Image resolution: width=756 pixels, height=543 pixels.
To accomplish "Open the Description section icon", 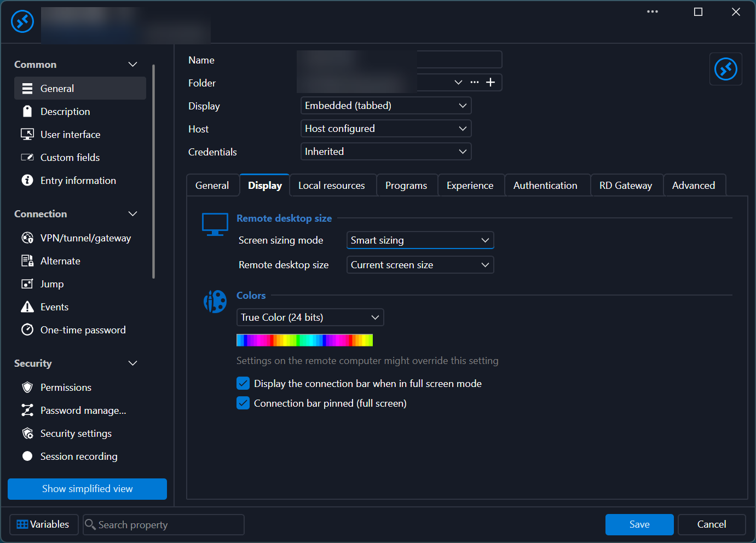I will click(x=27, y=112).
